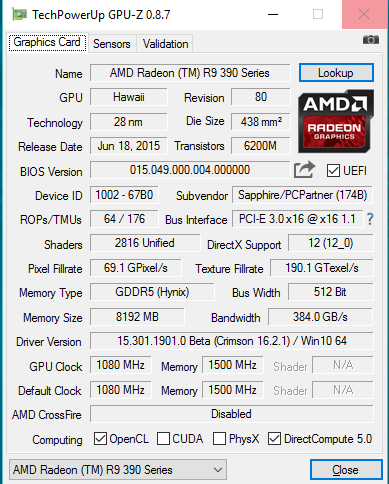The image size is (389, 484).
Task: Click the "Driver Version" label
Action: coord(49,342)
